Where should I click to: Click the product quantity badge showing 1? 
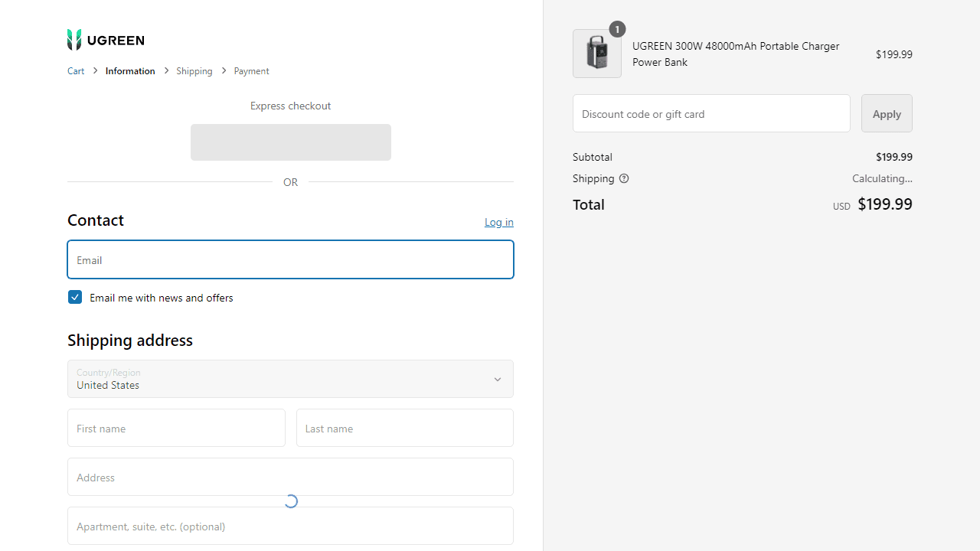pos(617,29)
